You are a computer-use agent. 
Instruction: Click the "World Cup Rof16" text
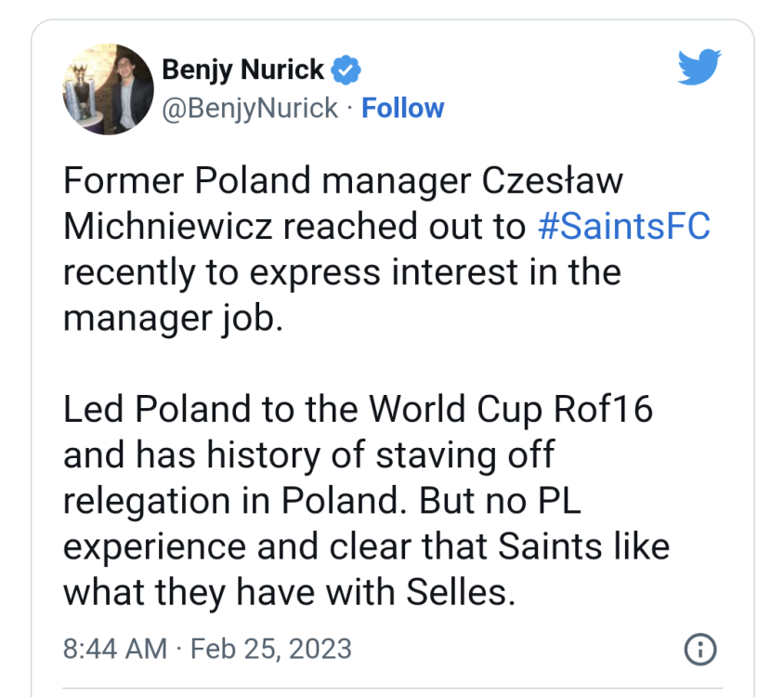510,410
